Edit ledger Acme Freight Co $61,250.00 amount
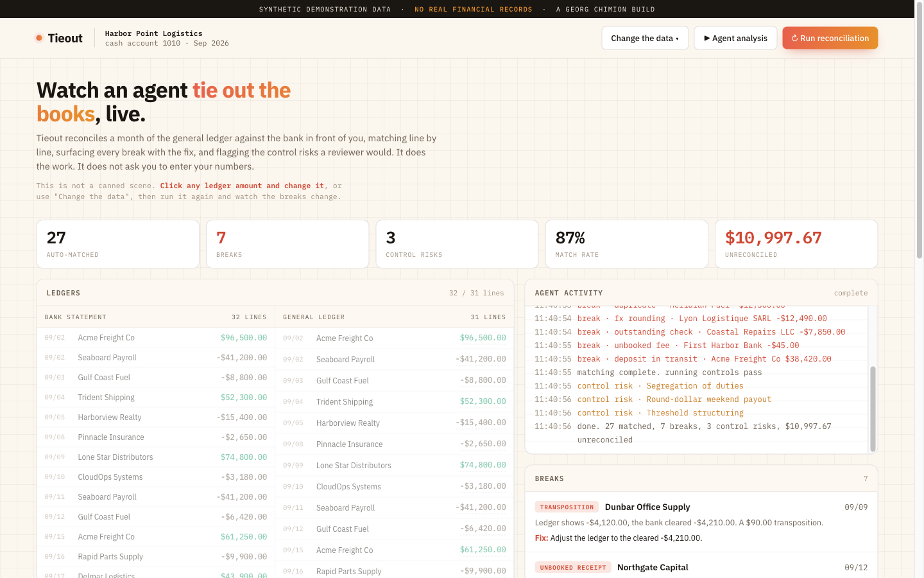 point(483,550)
